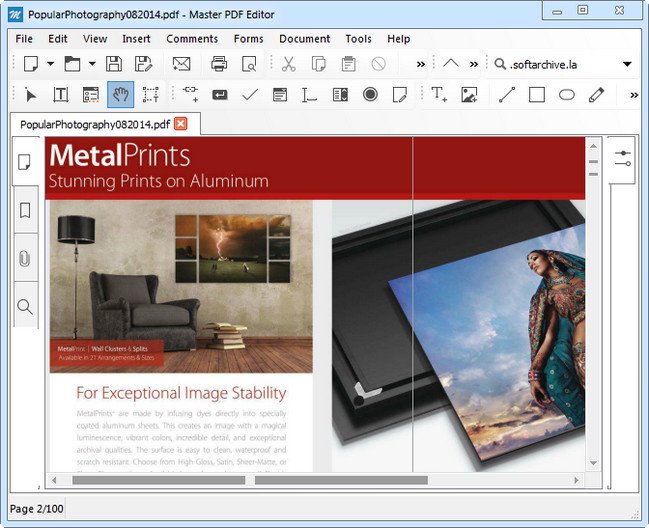Click the search field containing .softarchive.la
This screenshot has width=649, height=528.
point(563,65)
